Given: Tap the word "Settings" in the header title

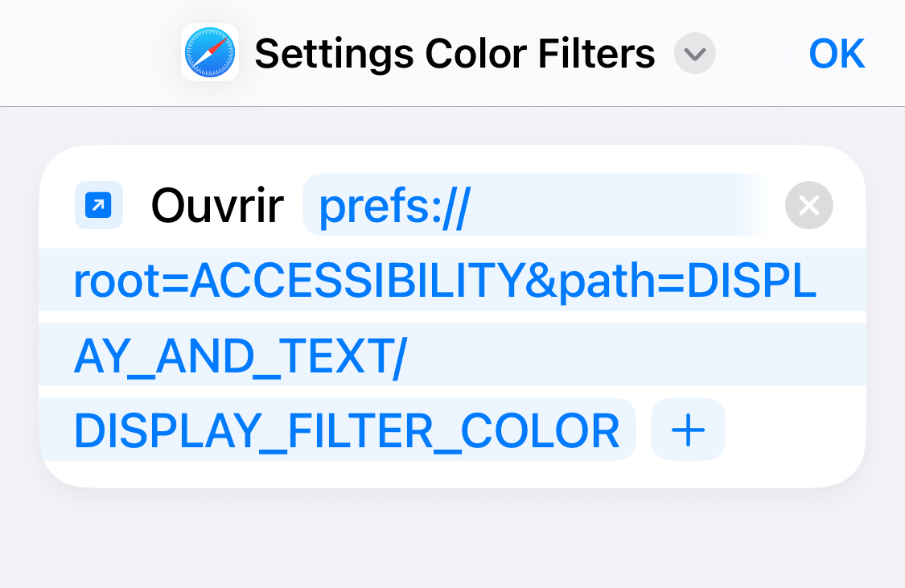Looking at the screenshot, I should click(335, 54).
